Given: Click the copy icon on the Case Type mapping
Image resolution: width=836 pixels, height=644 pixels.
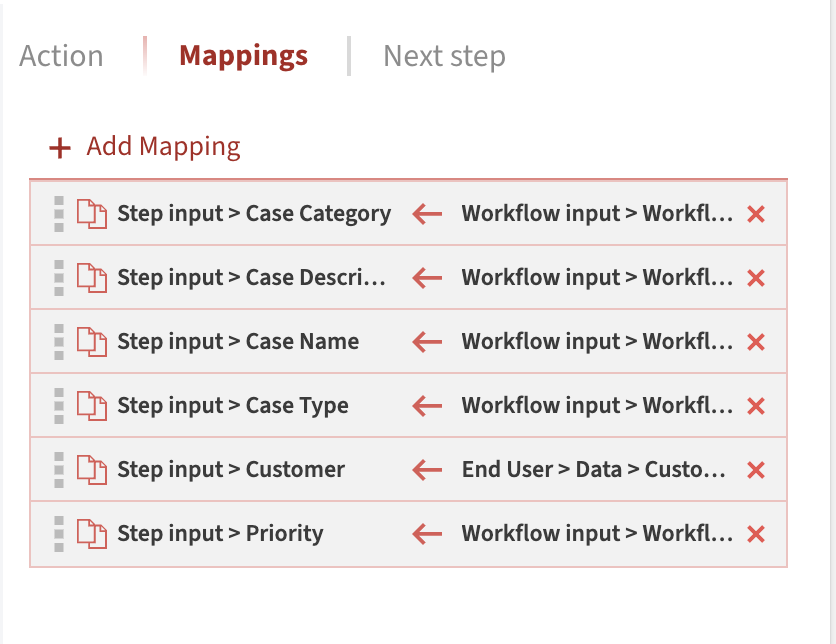Looking at the screenshot, I should tap(93, 405).
